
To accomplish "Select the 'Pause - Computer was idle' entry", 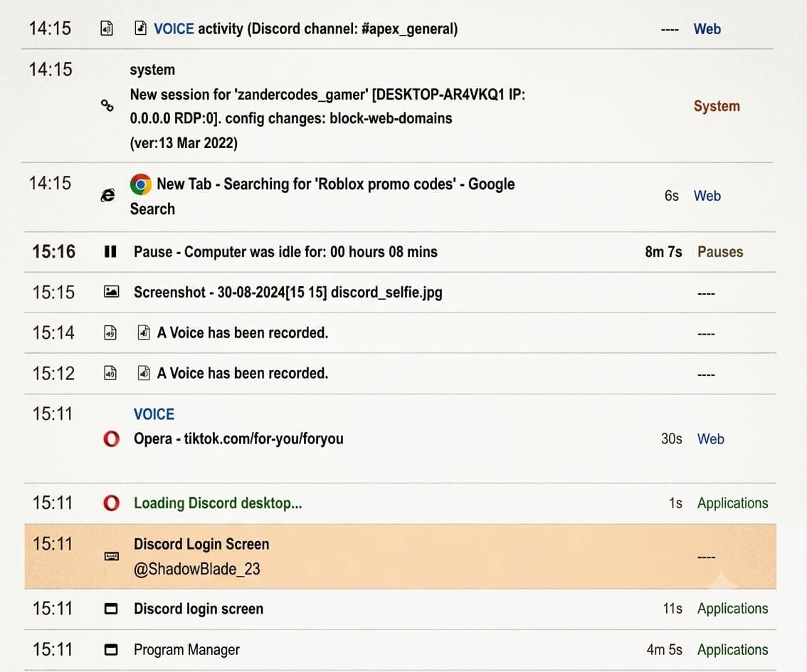I will pyautogui.click(x=285, y=252).
